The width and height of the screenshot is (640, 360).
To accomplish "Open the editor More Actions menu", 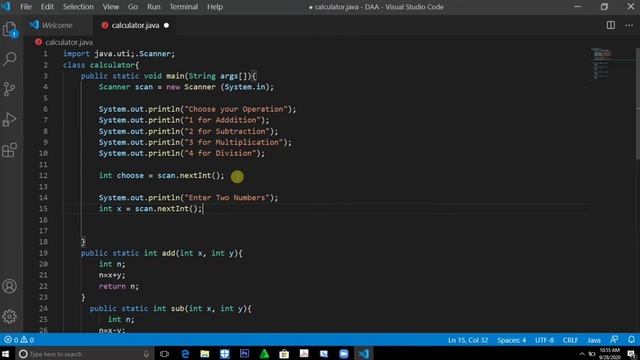I will (629, 25).
